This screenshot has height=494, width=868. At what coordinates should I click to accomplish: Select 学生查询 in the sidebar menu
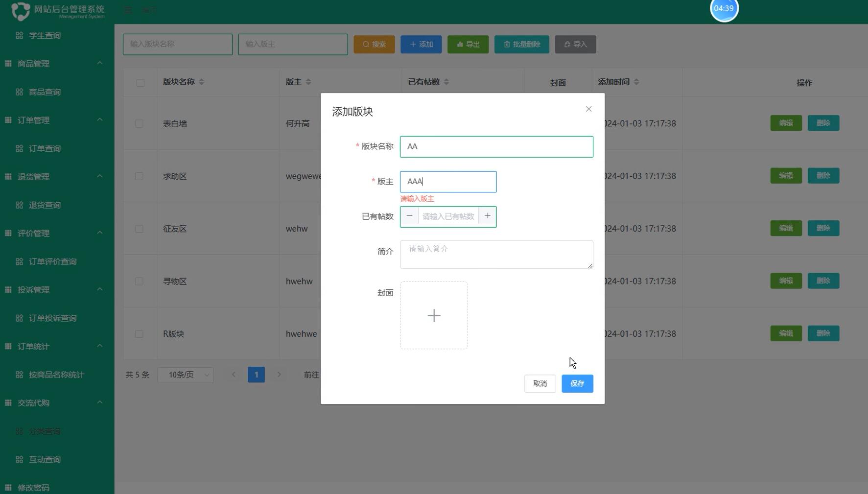[x=45, y=35]
